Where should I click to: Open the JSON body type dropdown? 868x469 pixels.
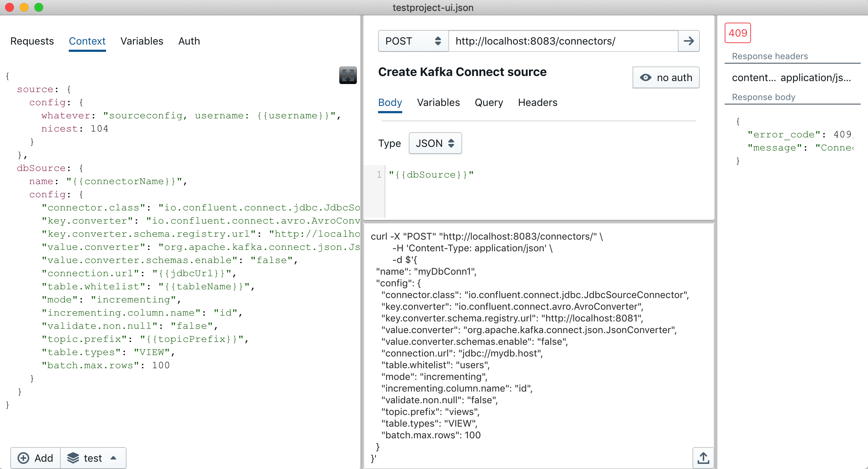tap(435, 143)
